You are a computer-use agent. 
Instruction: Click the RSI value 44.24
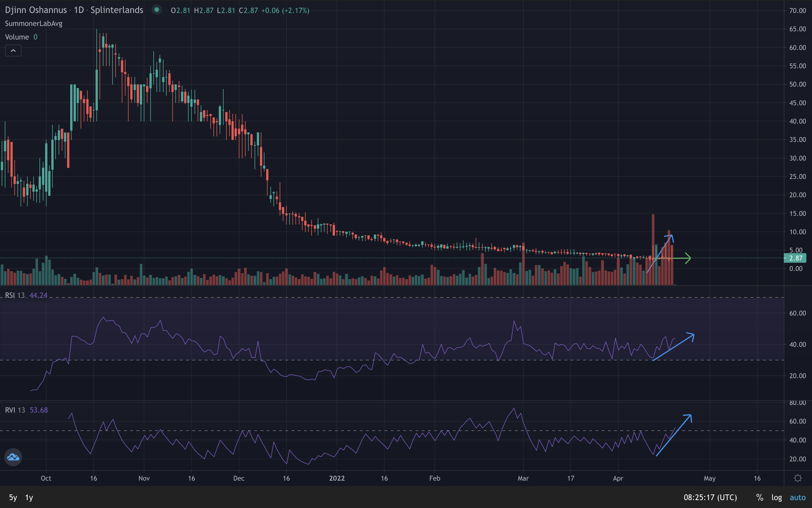(x=38, y=295)
